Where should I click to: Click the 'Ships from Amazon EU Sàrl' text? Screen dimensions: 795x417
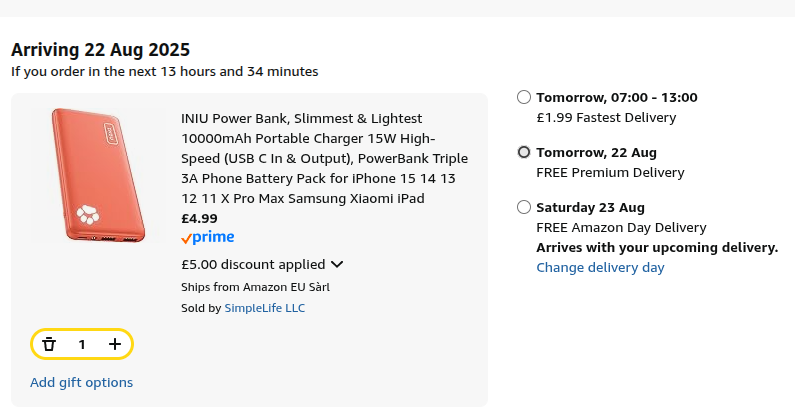[x=255, y=287]
